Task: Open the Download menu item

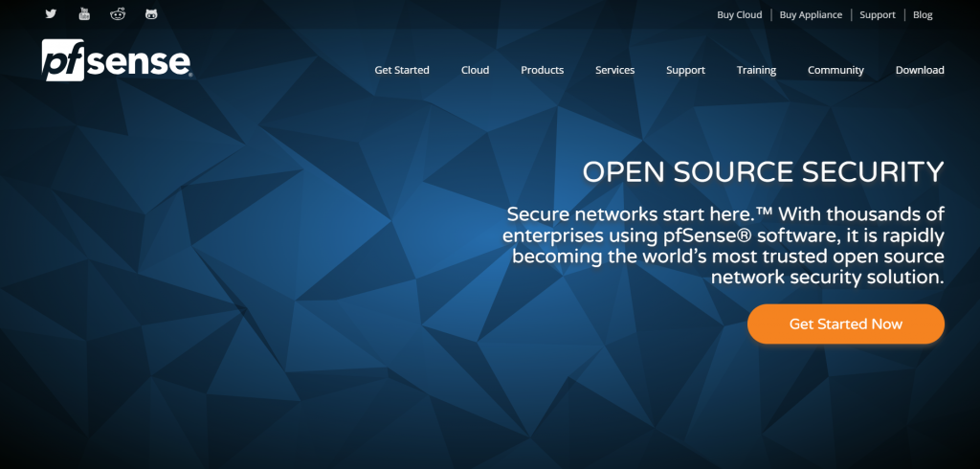Action: [x=920, y=70]
